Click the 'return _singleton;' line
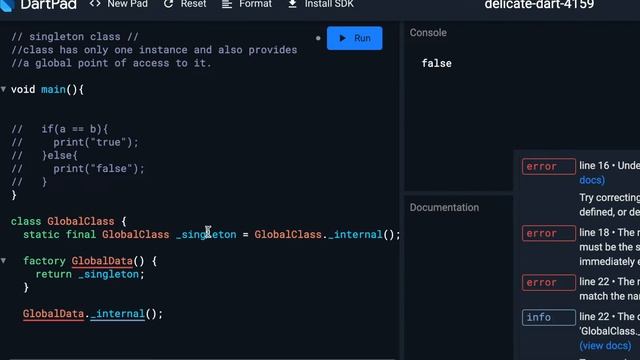 (x=90, y=274)
